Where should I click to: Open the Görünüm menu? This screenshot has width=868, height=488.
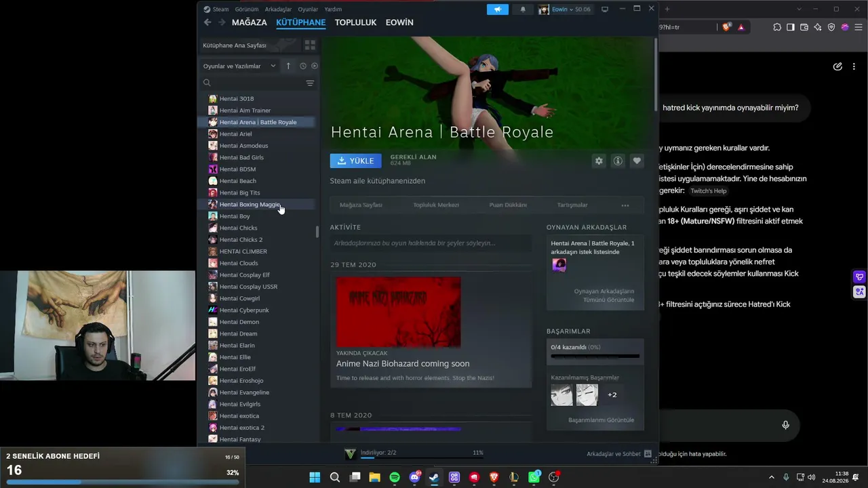pos(247,9)
